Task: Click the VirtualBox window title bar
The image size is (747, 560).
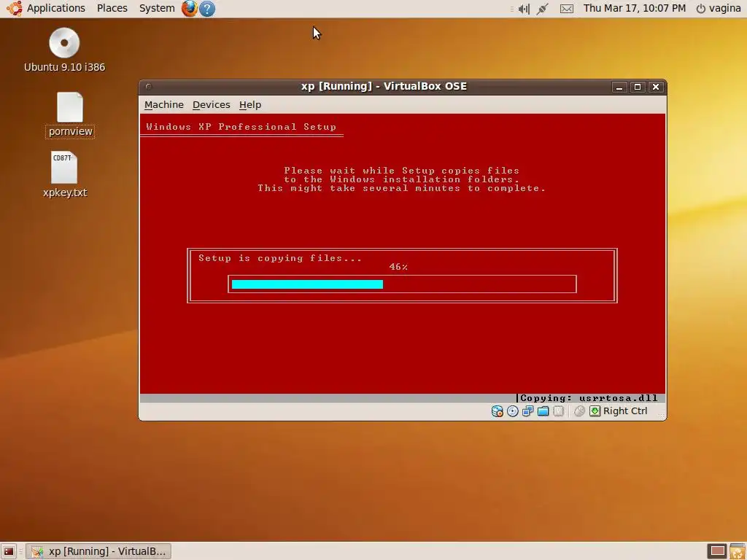Action: tap(384, 86)
